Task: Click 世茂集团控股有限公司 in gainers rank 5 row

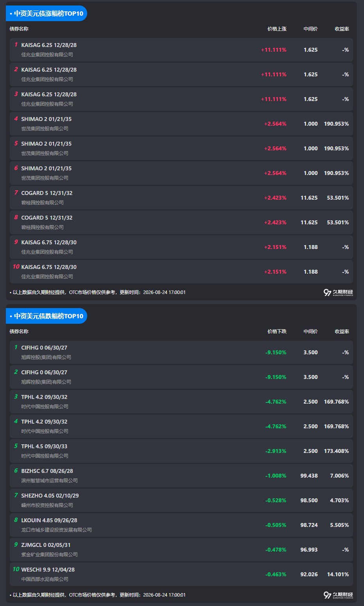Action: [x=45, y=153]
